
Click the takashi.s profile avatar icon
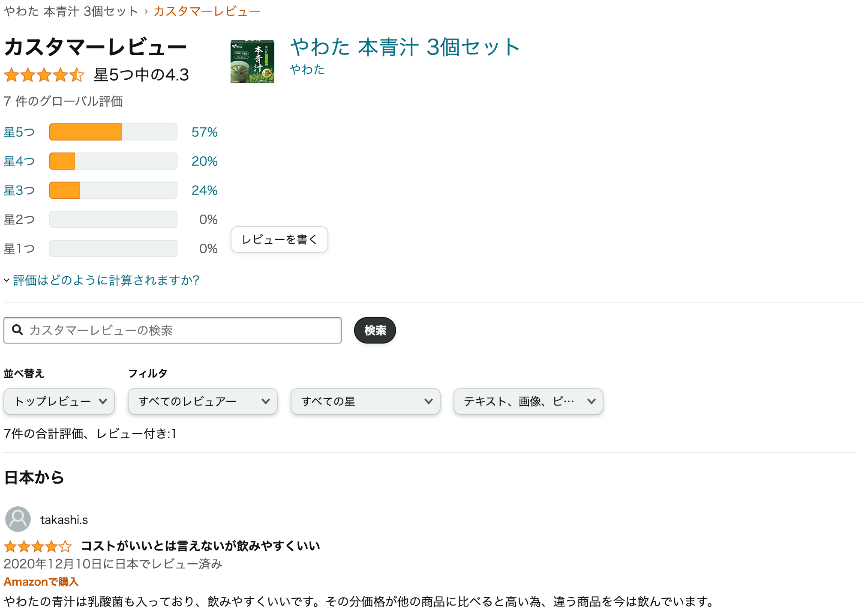click(18, 519)
